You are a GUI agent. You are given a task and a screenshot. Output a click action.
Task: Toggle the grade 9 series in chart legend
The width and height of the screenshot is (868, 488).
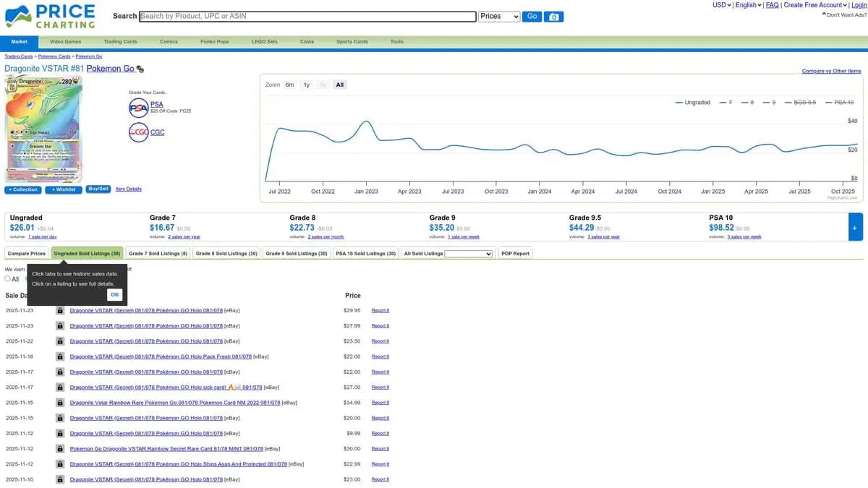(769, 103)
